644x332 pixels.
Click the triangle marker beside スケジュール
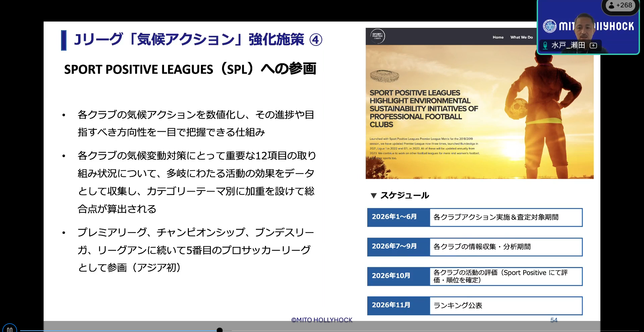point(374,195)
